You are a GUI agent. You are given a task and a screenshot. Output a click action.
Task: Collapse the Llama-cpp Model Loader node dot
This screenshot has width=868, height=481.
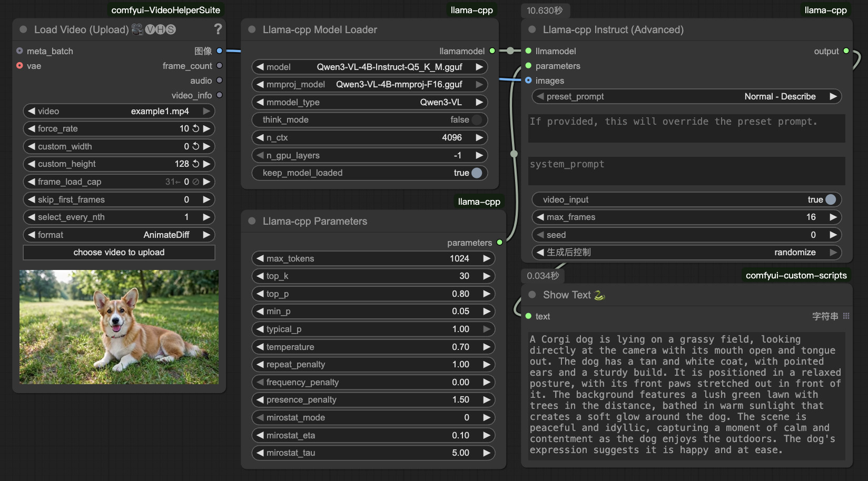(252, 29)
